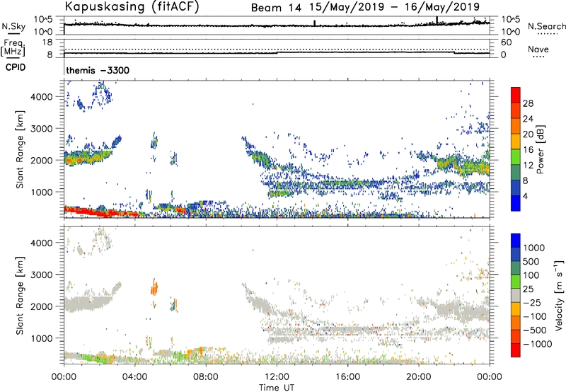Click the 500 label on the velocity colorbar

[531, 262]
